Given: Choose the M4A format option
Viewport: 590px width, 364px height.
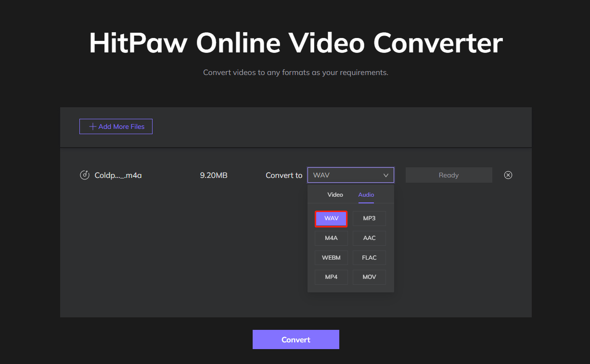Looking at the screenshot, I should tap(331, 238).
